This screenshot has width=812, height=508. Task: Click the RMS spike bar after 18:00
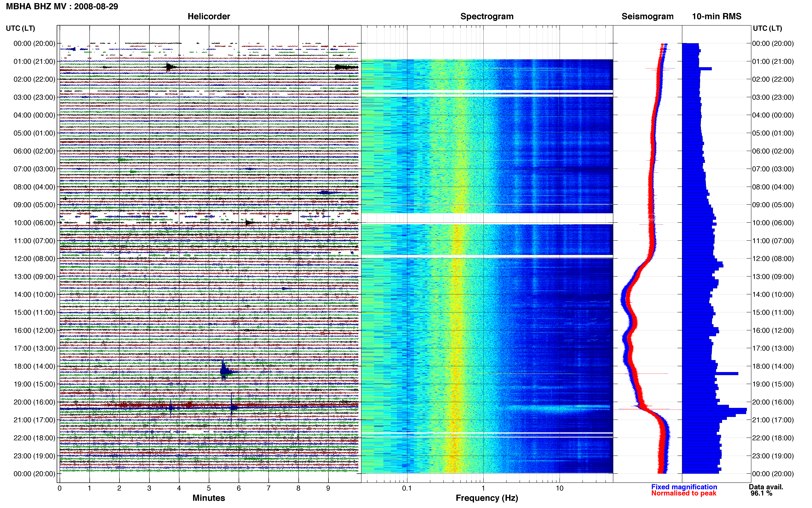pos(710,374)
